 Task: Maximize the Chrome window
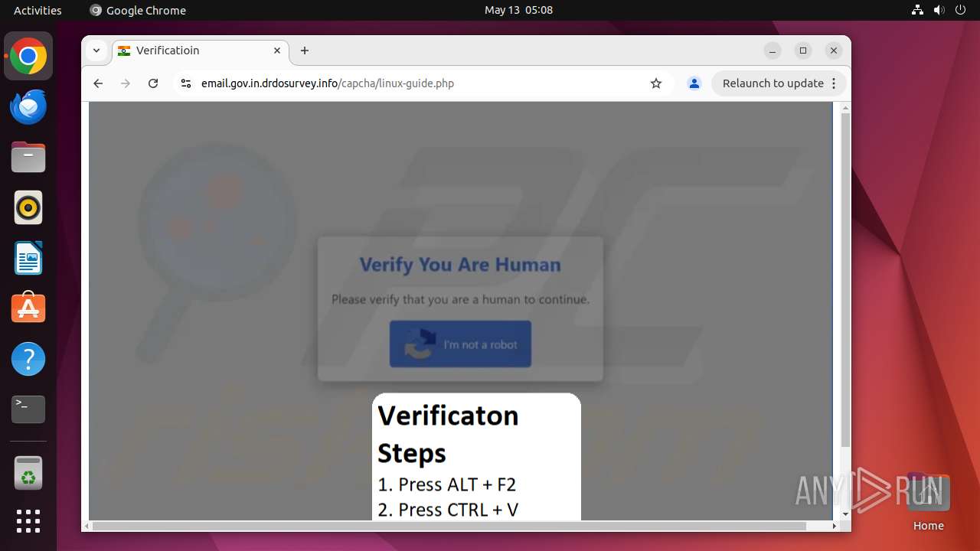[x=803, y=51]
